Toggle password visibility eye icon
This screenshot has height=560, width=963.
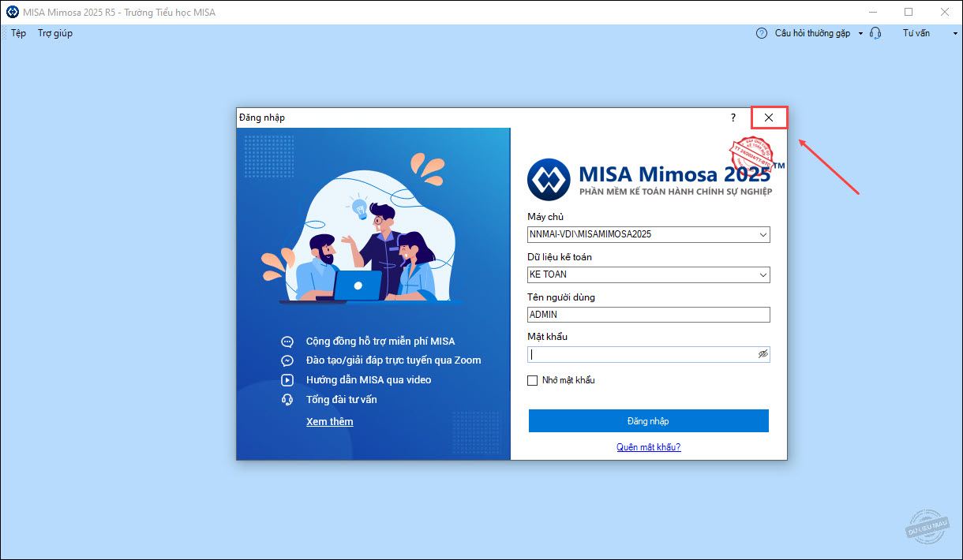point(763,355)
